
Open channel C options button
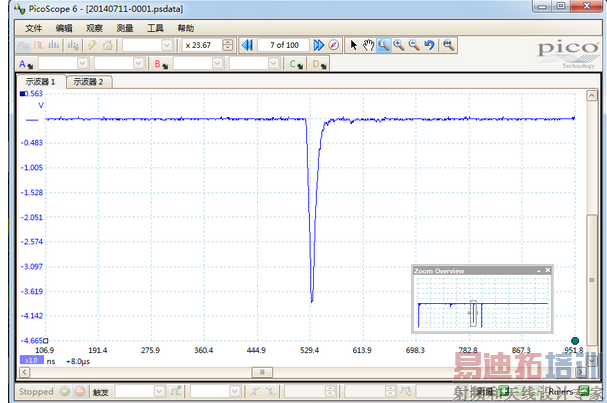click(296, 64)
